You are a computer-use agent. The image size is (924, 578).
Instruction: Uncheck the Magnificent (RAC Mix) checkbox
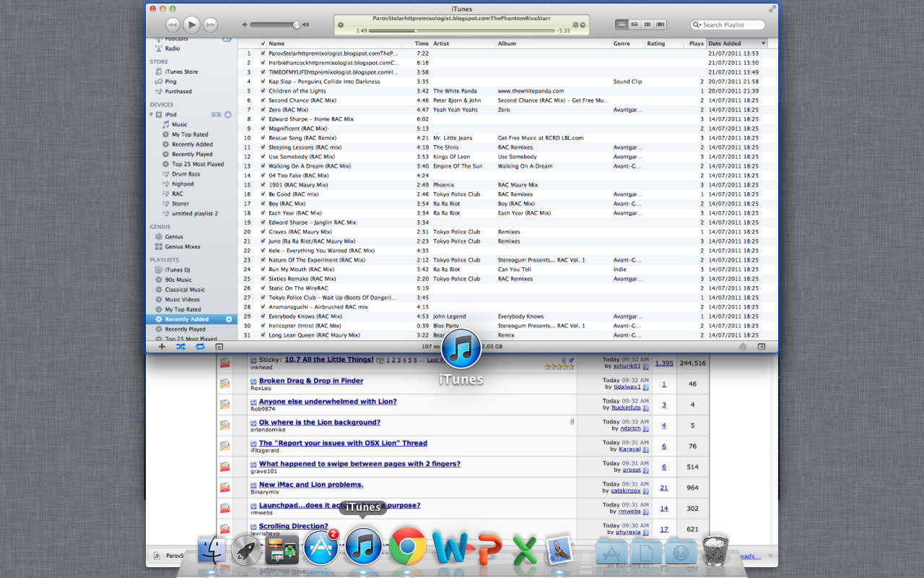click(263, 129)
